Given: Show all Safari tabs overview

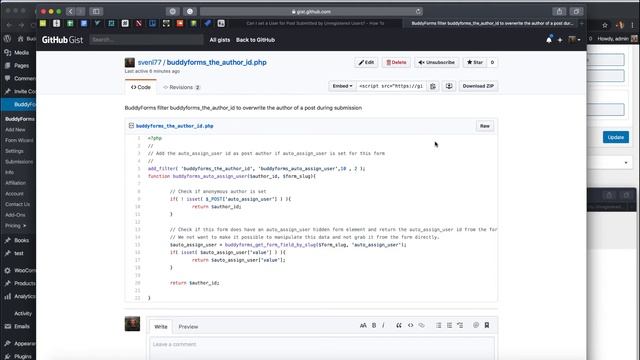Looking at the screenshot, I should tap(576, 11).
